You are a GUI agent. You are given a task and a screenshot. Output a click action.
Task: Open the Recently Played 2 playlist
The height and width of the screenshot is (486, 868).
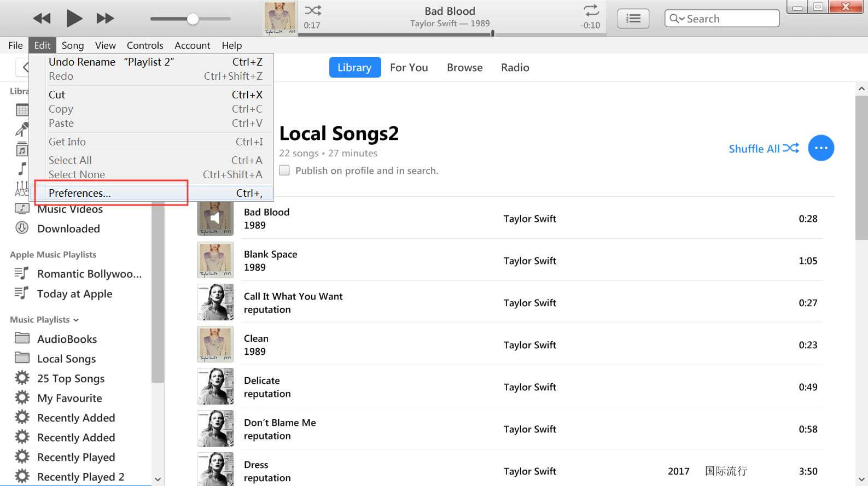coord(80,477)
